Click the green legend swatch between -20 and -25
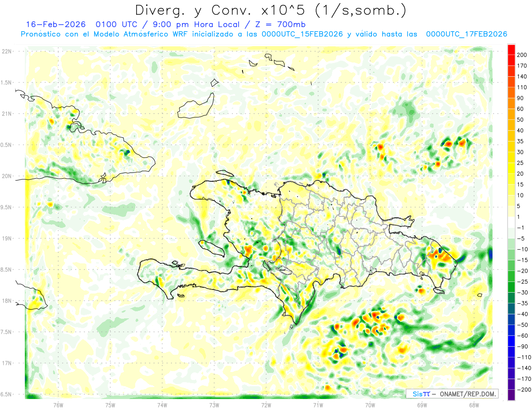This screenshot has width=532, height=411. 511,276
